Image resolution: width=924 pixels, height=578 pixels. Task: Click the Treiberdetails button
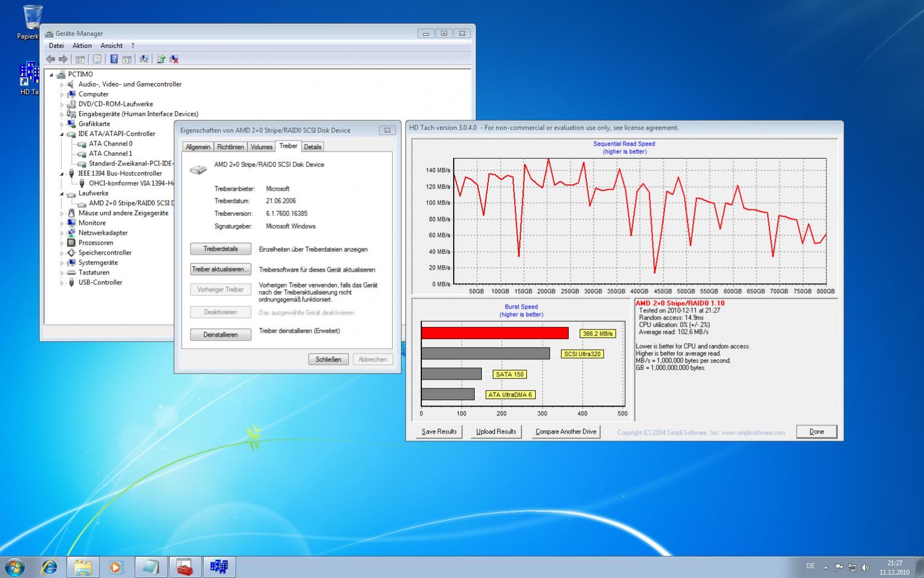click(220, 249)
